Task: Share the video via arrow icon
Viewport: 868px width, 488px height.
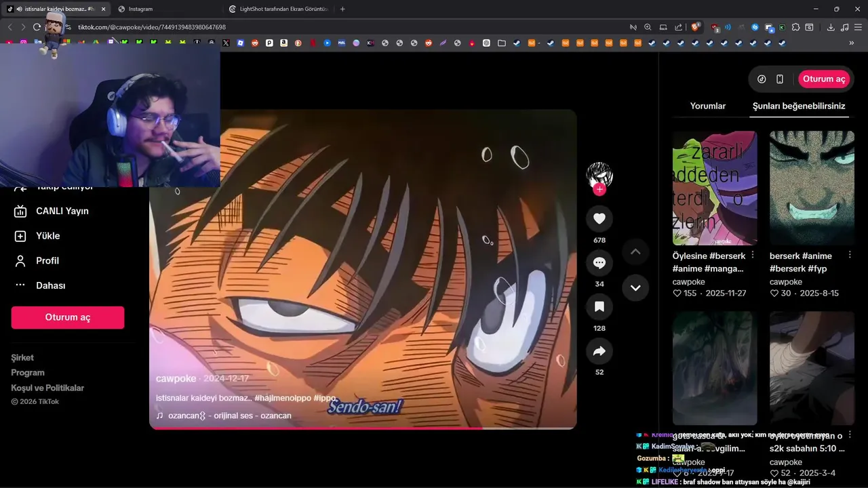Action: click(x=599, y=351)
